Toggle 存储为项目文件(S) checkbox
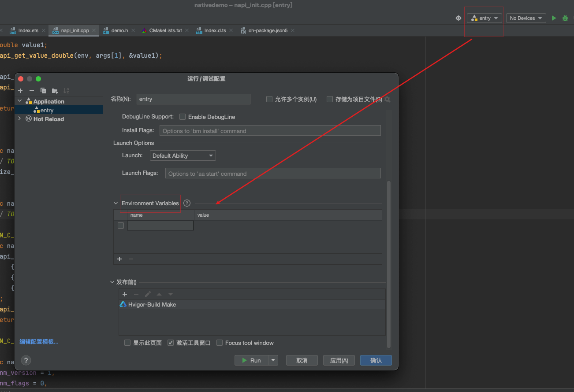Screen dimensions: 574x392 tap(330, 99)
